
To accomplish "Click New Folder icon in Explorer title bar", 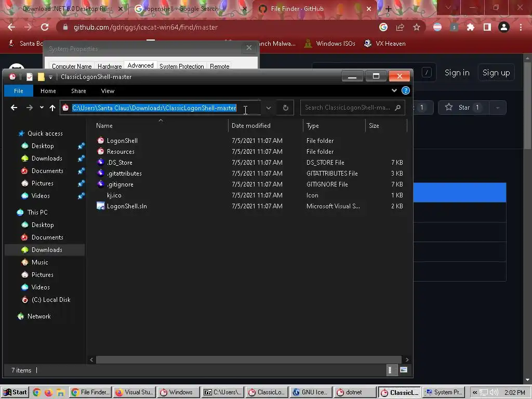I will tap(41, 77).
